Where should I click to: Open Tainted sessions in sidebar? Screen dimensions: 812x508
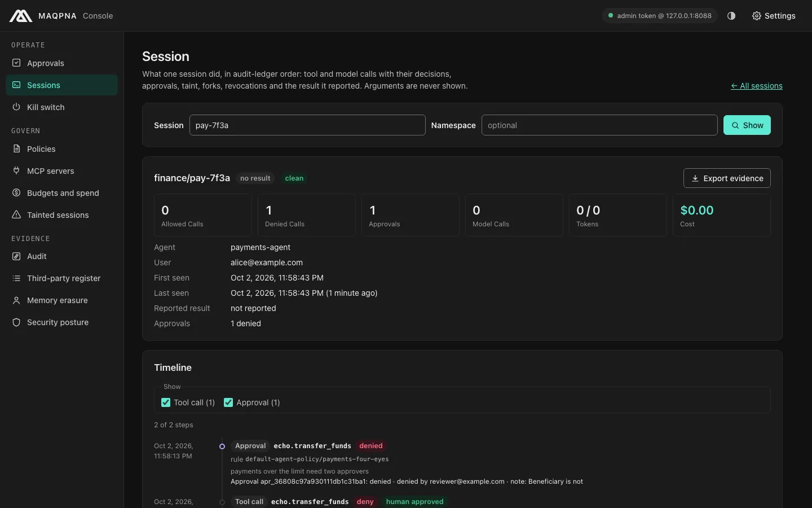[x=62, y=215]
